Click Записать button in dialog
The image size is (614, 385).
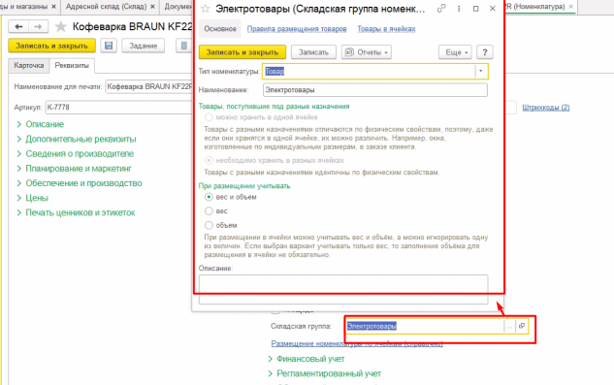(x=313, y=52)
